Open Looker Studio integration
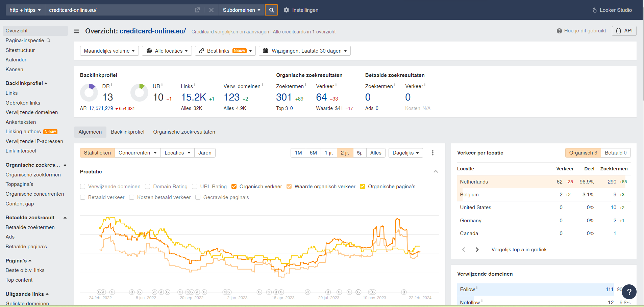The image size is (644, 307). [612, 10]
